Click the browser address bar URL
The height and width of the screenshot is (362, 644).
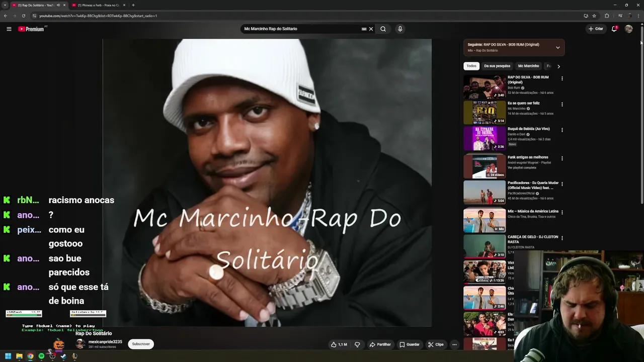pyautogui.click(x=98, y=16)
